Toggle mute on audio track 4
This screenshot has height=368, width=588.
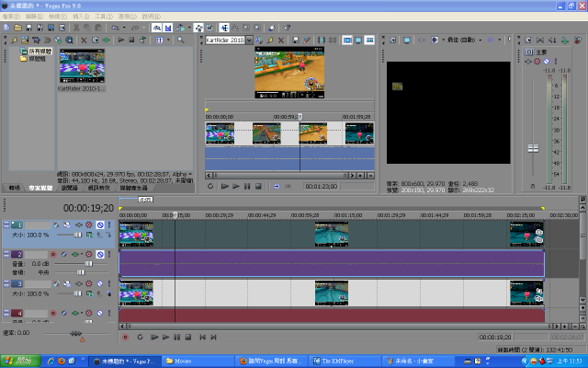100,313
